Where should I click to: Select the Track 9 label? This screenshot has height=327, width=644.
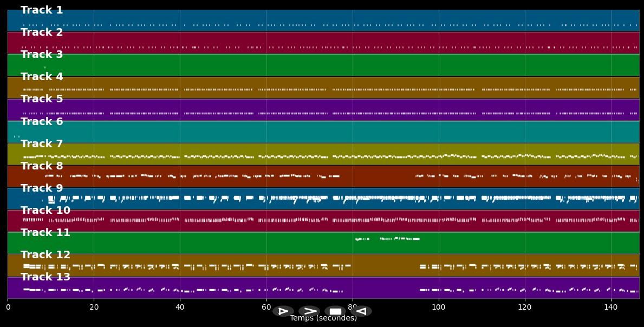click(x=42, y=188)
